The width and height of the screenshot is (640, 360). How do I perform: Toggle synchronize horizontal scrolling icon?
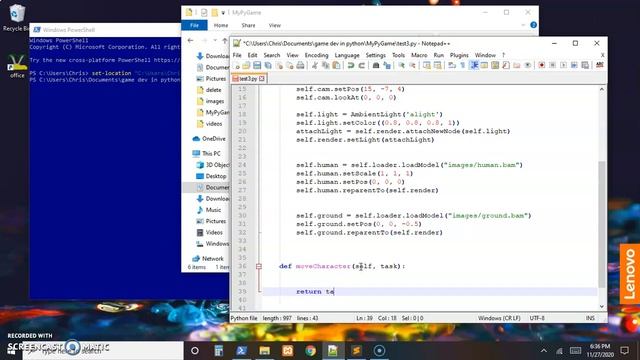tap(438, 65)
